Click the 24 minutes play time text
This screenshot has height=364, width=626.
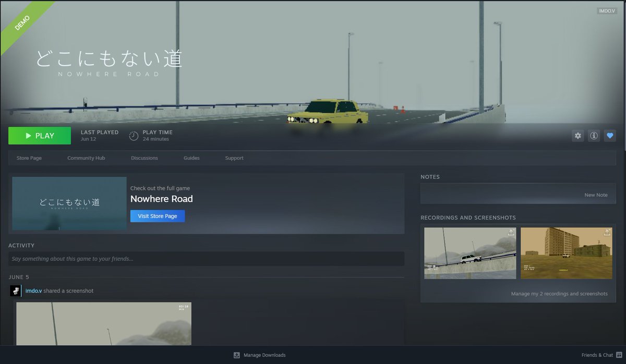[156, 139]
